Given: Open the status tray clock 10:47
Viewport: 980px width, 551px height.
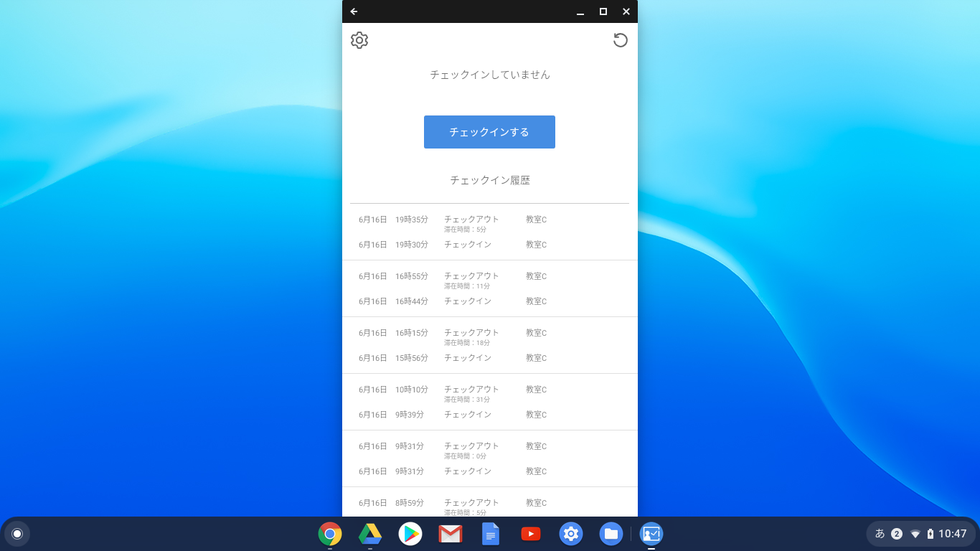Looking at the screenshot, I should point(953,534).
